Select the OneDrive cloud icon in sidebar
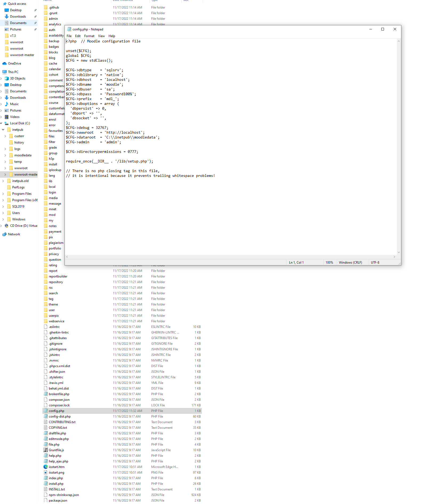This screenshot has width=440, height=504. [x=4, y=64]
